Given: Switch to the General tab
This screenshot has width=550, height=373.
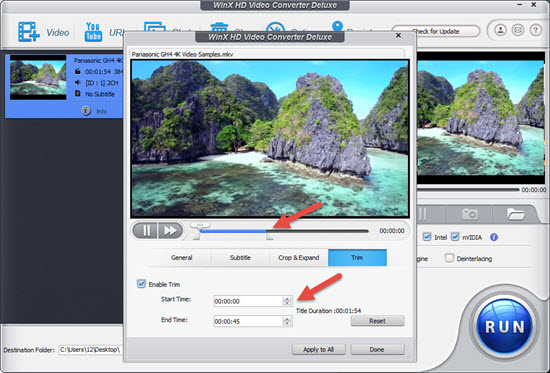Looking at the screenshot, I should (x=182, y=258).
